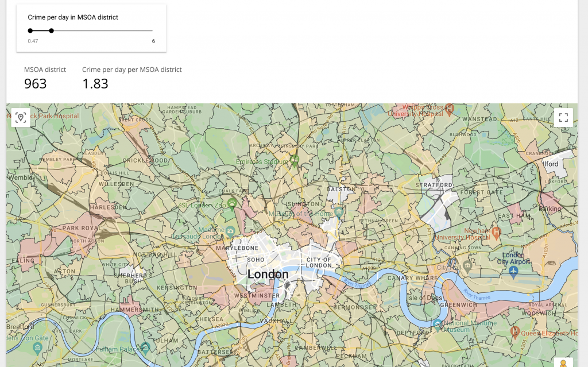The width and height of the screenshot is (588, 367).
Task: Click the crime per day slider track
Action: click(x=91, y=31)
